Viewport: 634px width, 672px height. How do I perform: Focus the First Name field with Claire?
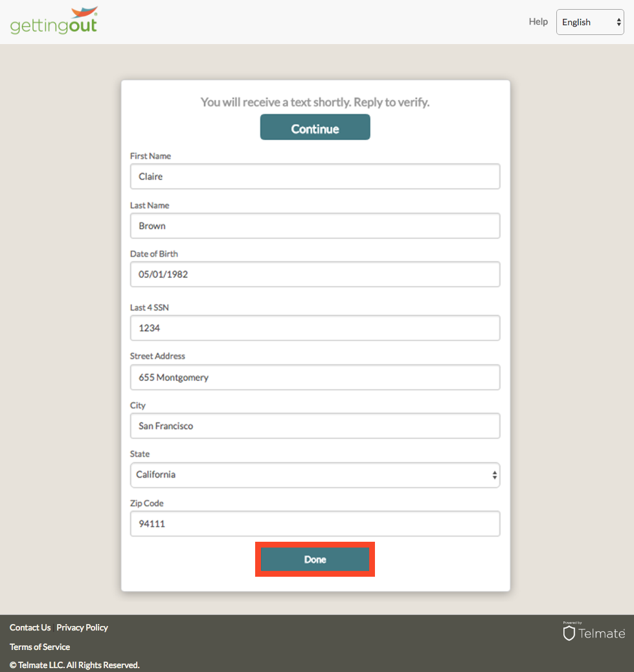(x=315, y=176)
